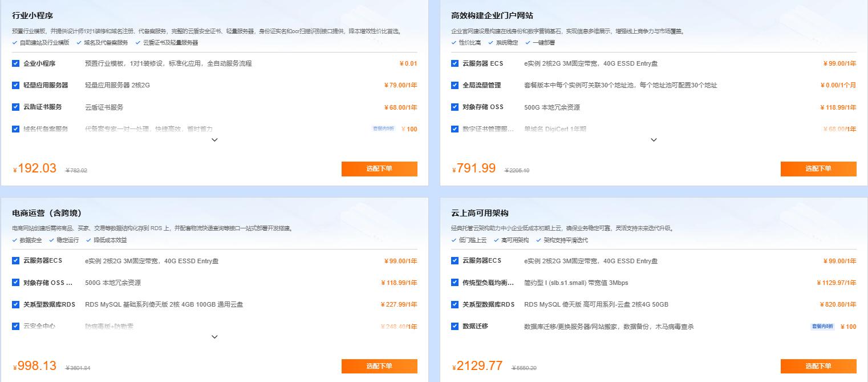Uncheck the 企业小程序 checkbox
The width and height of the screenshot is (868, 382).
[x=16, y=63]
